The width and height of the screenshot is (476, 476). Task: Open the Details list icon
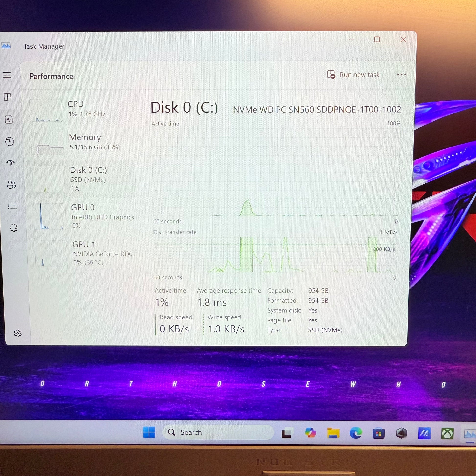[x=12, y=206]
